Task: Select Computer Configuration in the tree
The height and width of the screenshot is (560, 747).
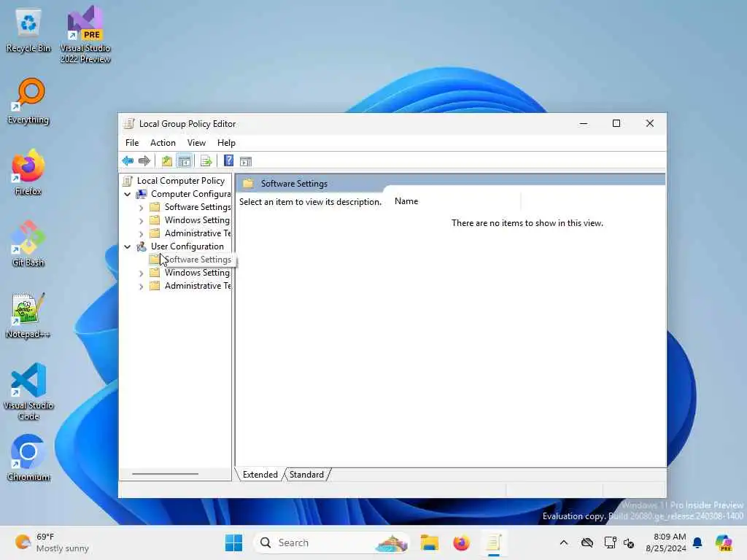Action: coord(190,194)
